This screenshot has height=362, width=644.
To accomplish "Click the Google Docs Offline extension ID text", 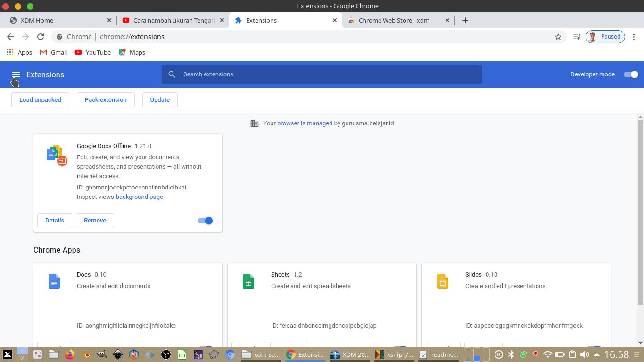I will click(x=132, y=188).
